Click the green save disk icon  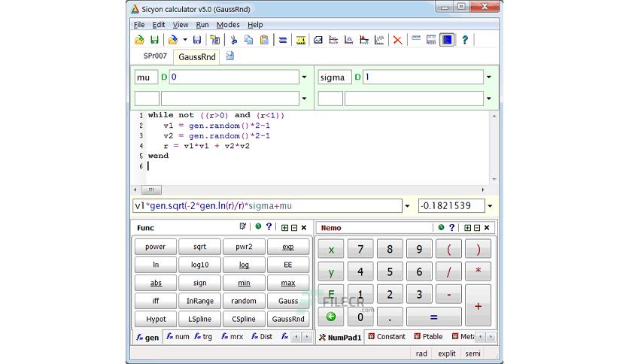[154, 40]
